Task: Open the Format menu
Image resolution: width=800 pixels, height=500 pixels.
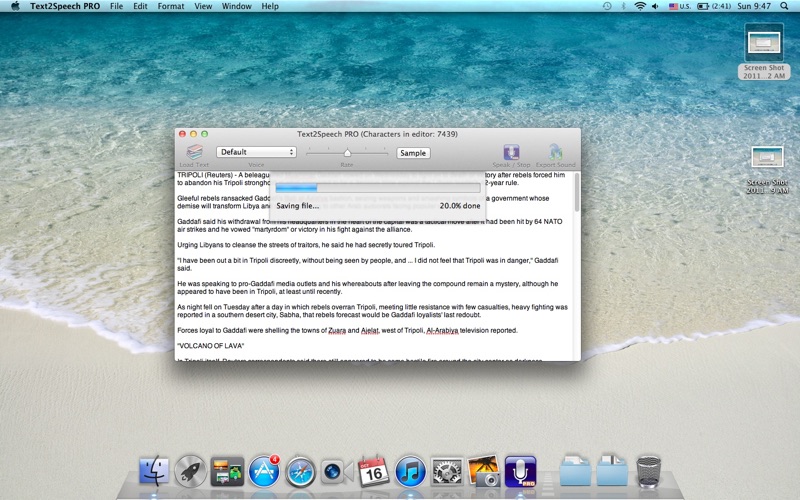Action: (x=171, y=6)
